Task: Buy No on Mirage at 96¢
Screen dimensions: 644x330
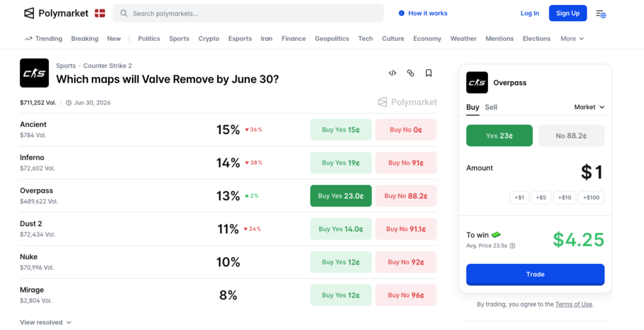Action: 406,295
